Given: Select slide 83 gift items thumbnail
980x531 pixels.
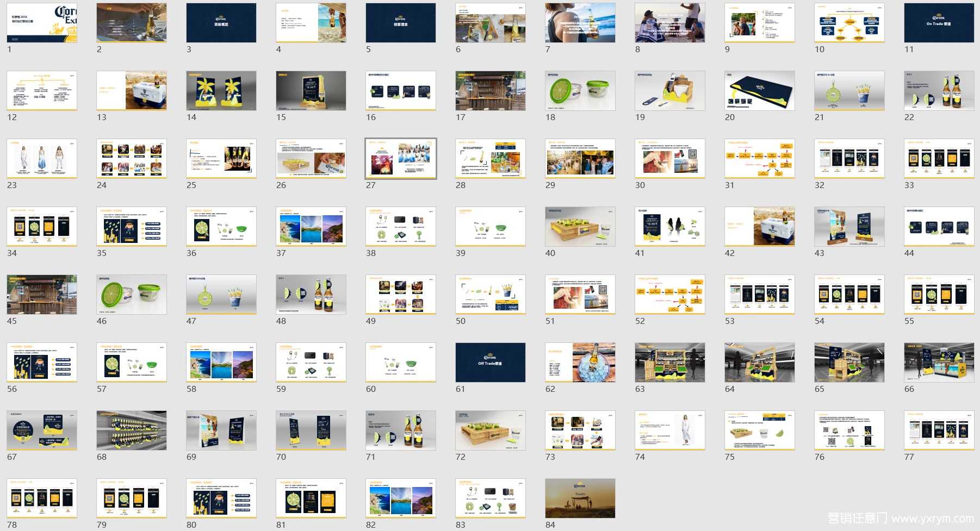Looking at the screenshot, I should click(491, 498).
